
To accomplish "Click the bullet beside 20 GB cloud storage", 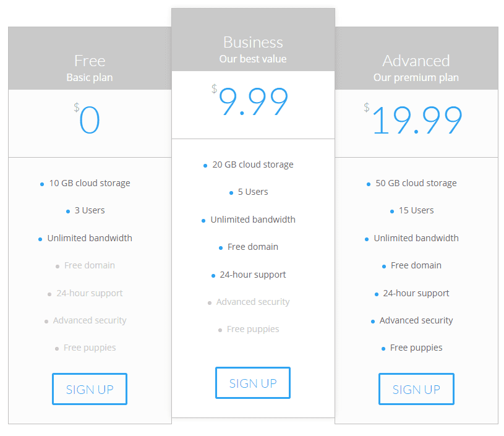I will [x=204, y=165].
